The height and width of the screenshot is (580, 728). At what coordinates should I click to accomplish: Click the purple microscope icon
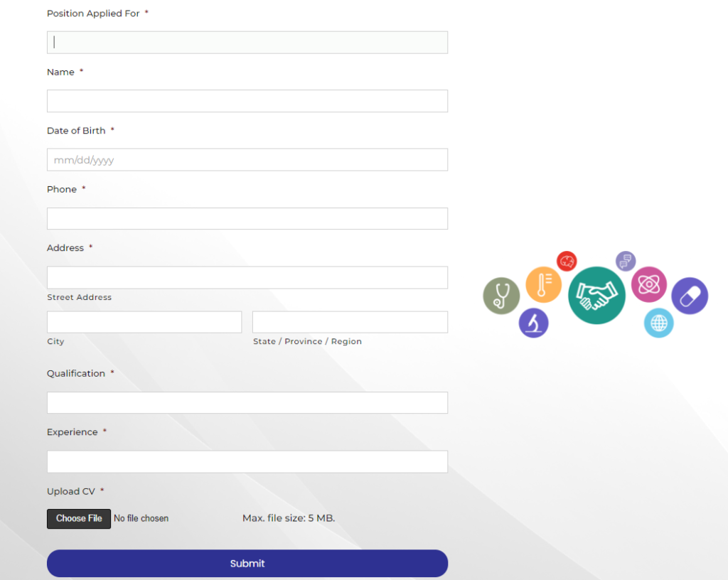[533, 323]
